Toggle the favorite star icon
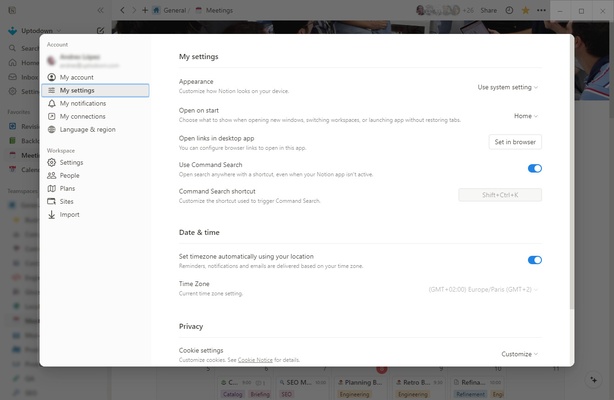Screen dimensions: 614x400 (x=526, y=10)
